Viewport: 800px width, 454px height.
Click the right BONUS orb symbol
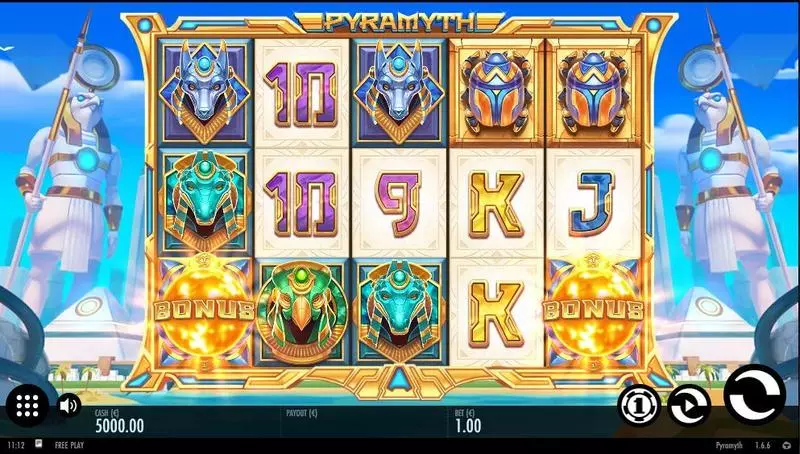[x=593, y=310]
